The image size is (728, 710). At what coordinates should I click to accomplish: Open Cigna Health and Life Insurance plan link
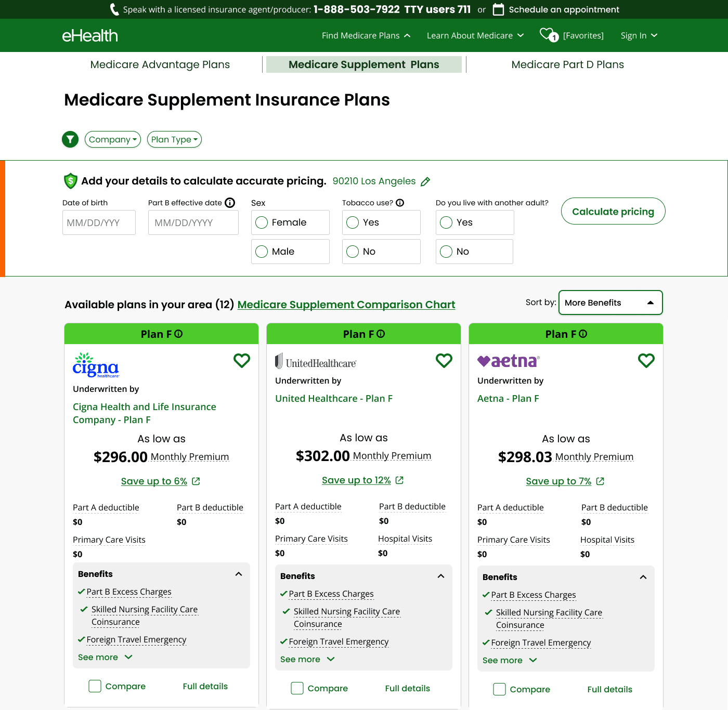click(145, 413)
